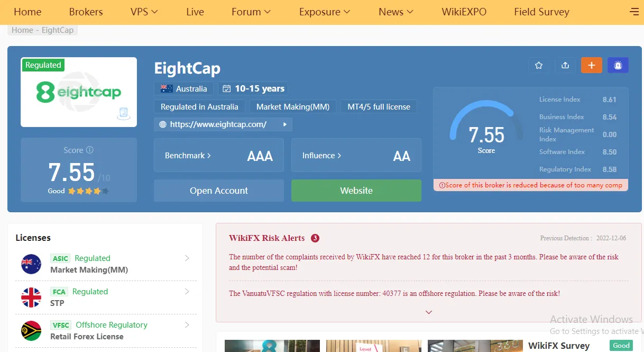Open the WikiEXPO menu item
Screen dimensions: 644x352
[464, 12]
